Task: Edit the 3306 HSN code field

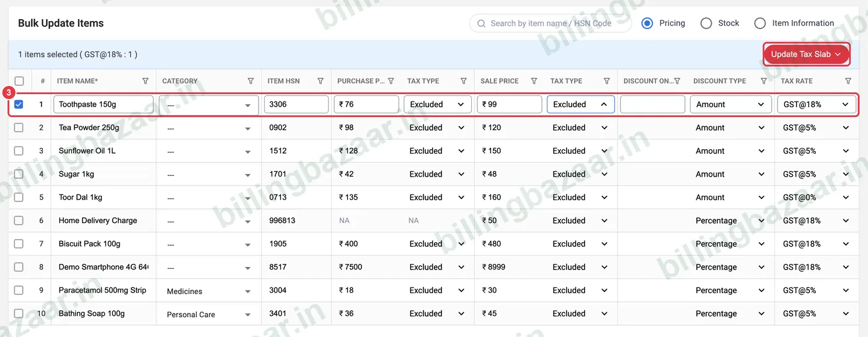Action: coord(296,104)
